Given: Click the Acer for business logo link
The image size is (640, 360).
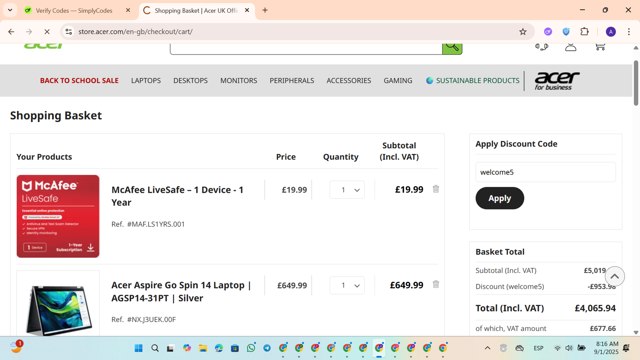Looking at the screenshot, I should point(556,81).
